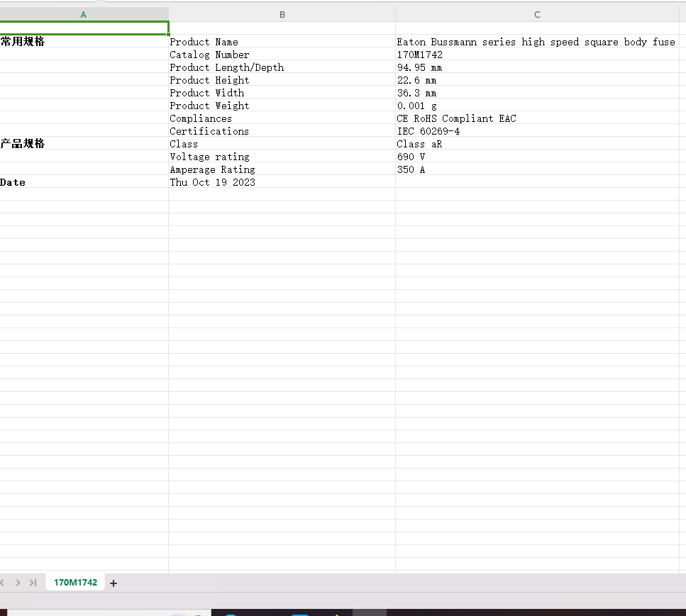The image size is (686, 616).
Task: Select the Product Height cell
Action: click(x=282, y=79)
